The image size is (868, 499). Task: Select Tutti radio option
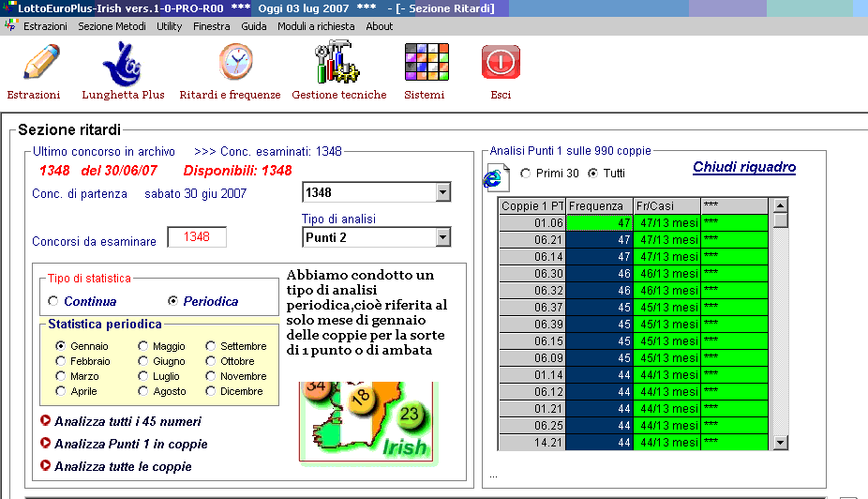click(x=592, y=174)
